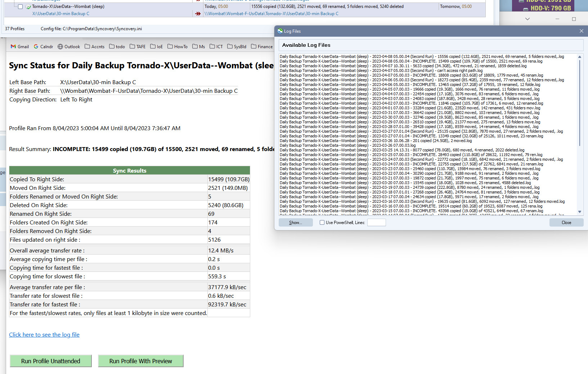Click the Syncovery icon in Log Files title
This screenshot has height=374, width=588.
tap(280, 31)
